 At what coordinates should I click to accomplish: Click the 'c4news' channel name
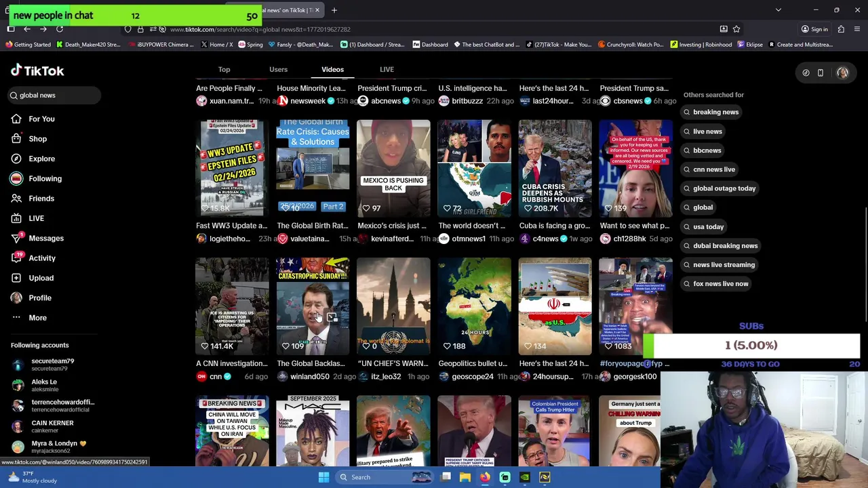545,239
